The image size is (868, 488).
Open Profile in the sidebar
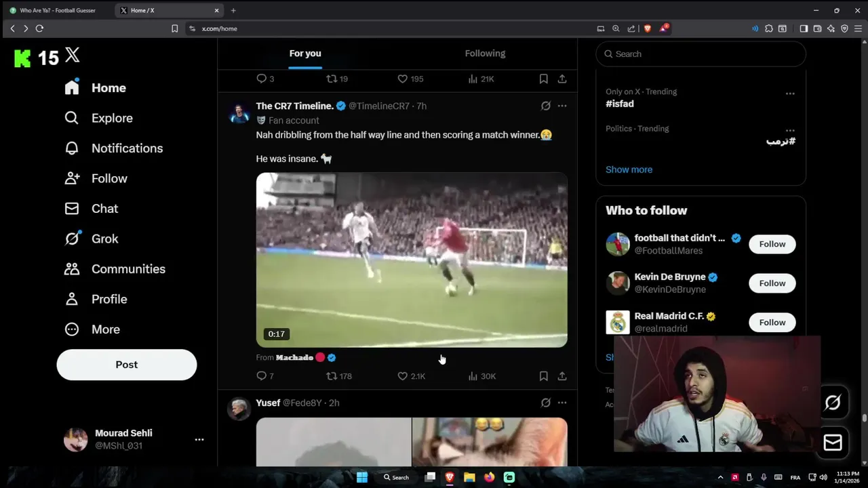click(96, 299)
